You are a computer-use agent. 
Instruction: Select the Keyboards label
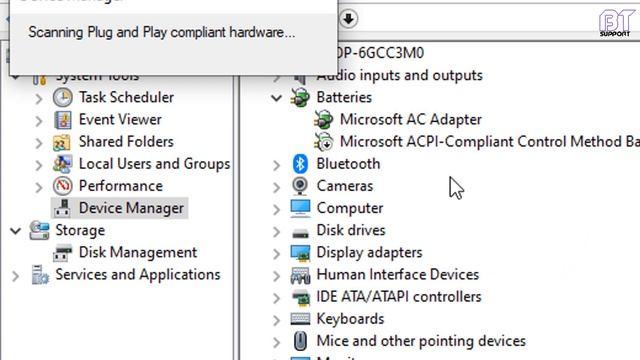pos(350,319)
